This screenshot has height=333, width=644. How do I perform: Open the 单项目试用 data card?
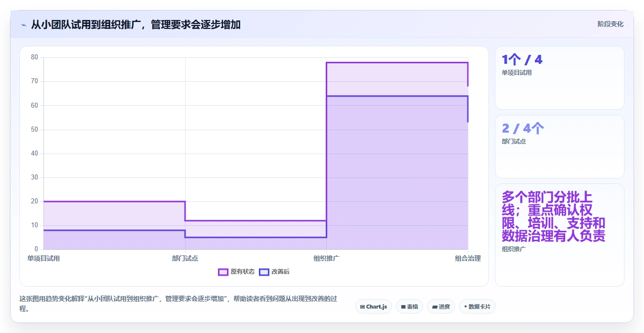point(559,78)
